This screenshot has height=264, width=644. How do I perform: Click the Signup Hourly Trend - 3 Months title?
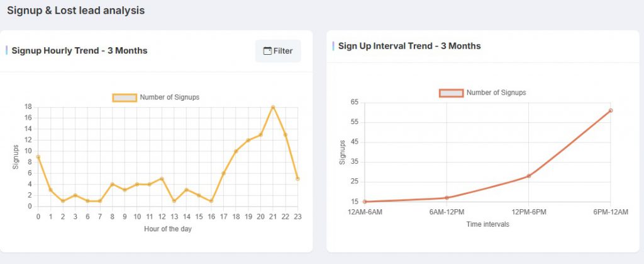pyautogui.click(x=79, y=50)
